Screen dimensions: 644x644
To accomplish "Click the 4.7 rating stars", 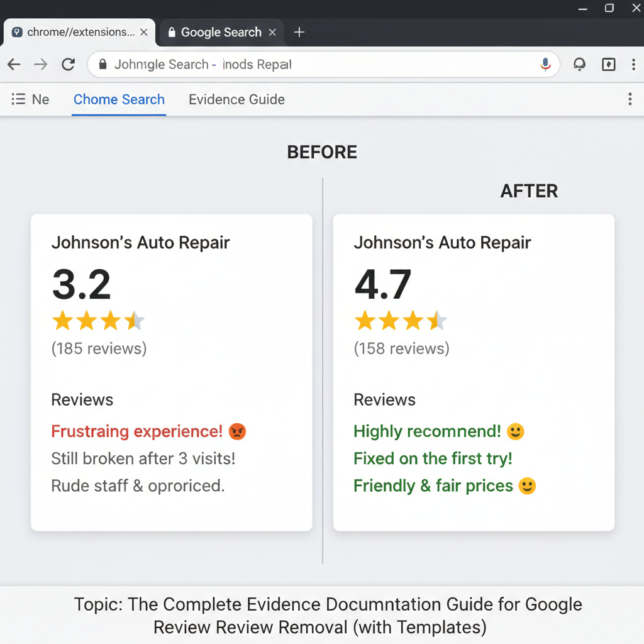I will [401, 321].
